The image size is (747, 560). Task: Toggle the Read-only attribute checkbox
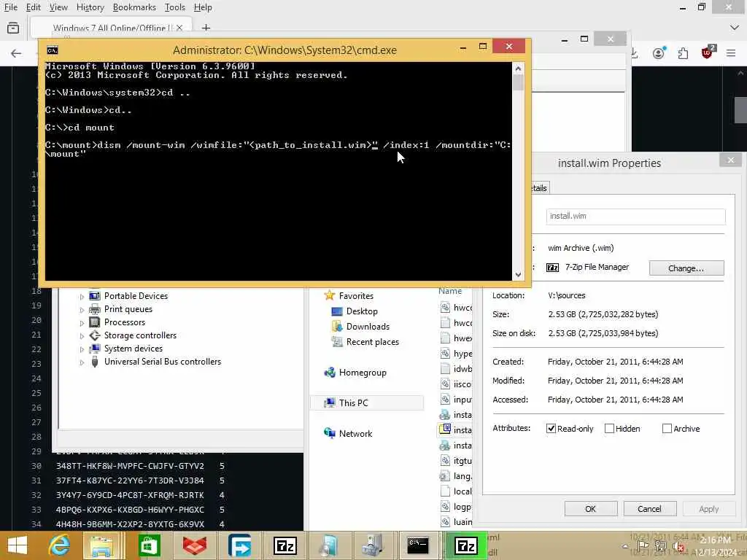tap(551, 429)
